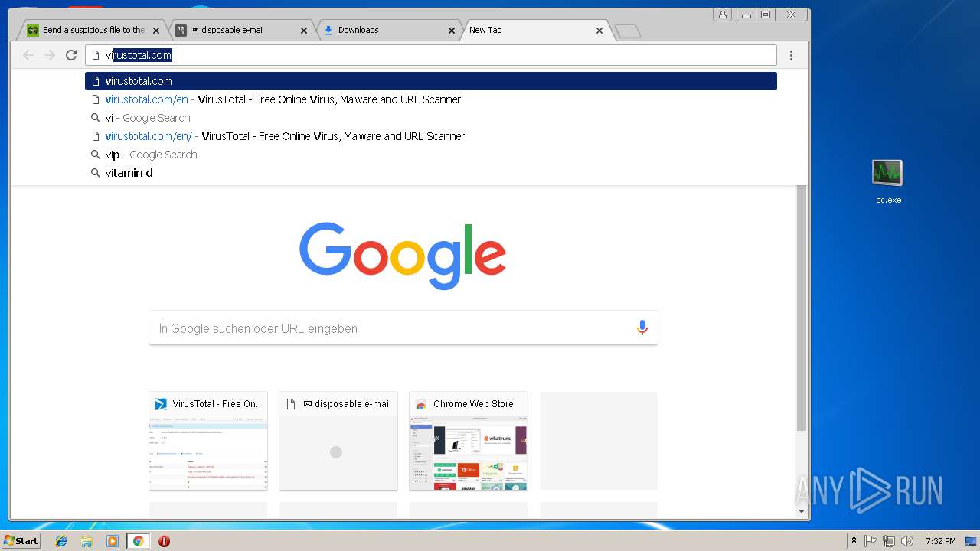Close the 'Send a suspicious file' tab

(x=156, y=31)
